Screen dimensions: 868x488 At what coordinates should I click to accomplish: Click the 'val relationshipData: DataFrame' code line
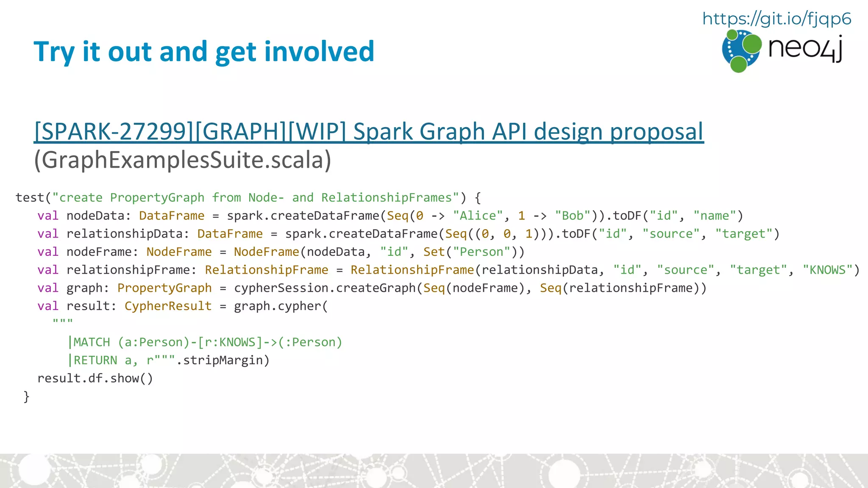pos(409,234)
